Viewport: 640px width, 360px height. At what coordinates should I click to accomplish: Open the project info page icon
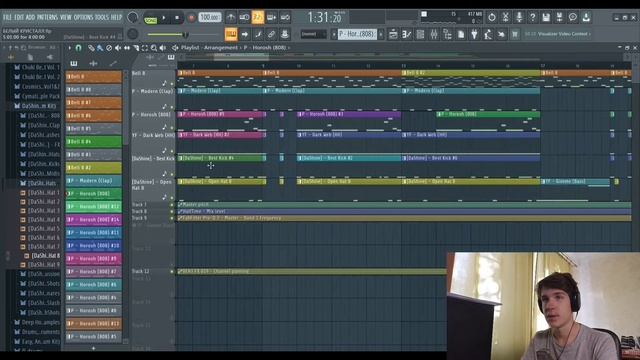(461, 34)
